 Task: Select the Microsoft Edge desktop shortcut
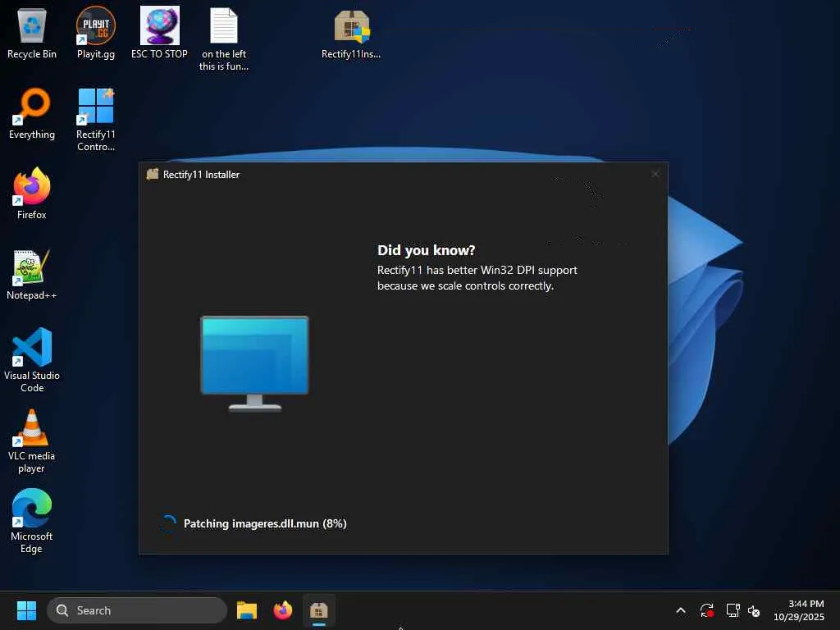click(x=32, y=522)
